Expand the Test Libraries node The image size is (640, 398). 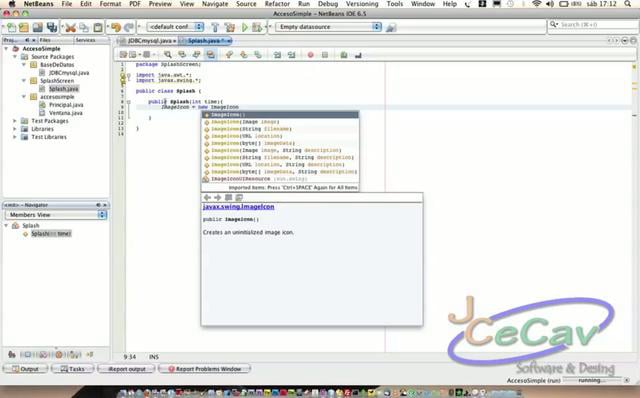click(x=15, y=137)
